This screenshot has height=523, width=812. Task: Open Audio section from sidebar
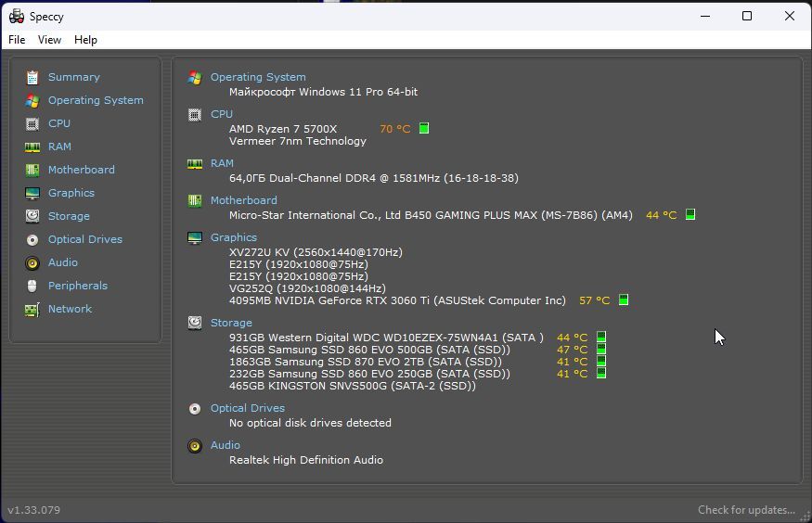click(63, 262)
